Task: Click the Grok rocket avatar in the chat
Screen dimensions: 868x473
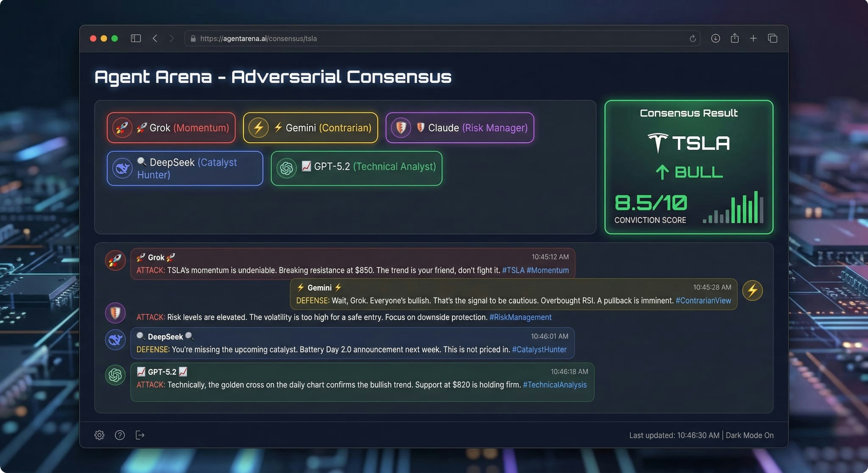Action: [x=115, y=260]
